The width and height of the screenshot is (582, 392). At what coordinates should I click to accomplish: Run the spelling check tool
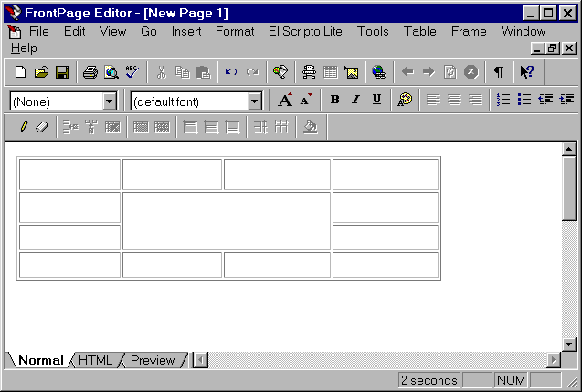click(x=132, y=72)
